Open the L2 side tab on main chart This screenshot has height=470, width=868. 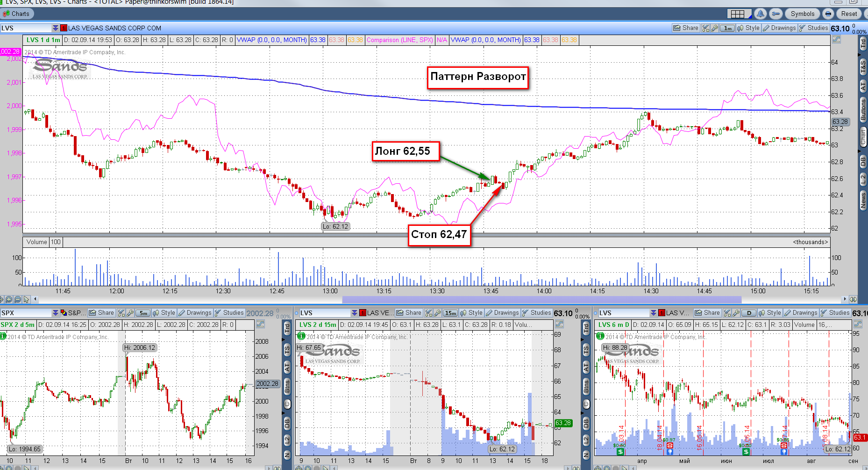point(863,179)
